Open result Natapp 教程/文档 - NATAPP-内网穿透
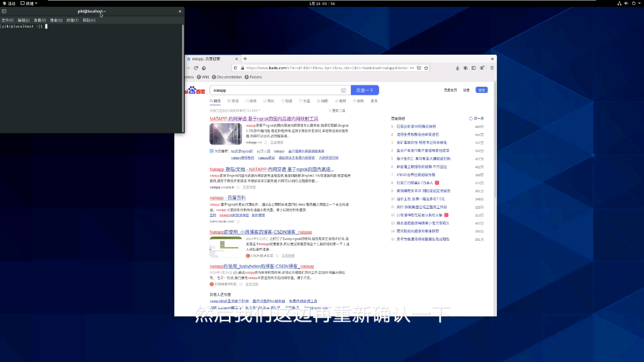Viewport: 644px width, 362px height. click(x=272, y=169)
